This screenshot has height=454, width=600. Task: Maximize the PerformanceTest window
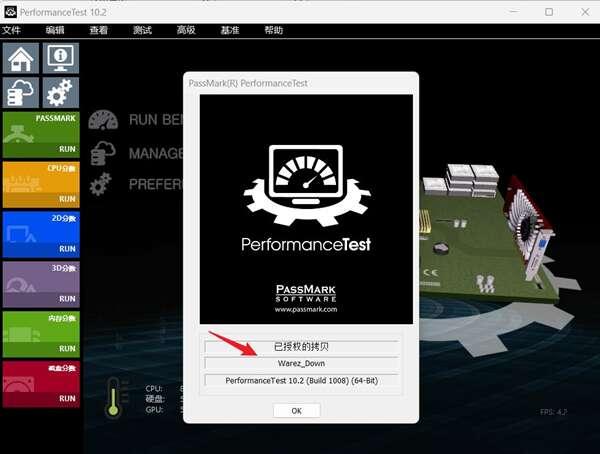pos(549,12)
